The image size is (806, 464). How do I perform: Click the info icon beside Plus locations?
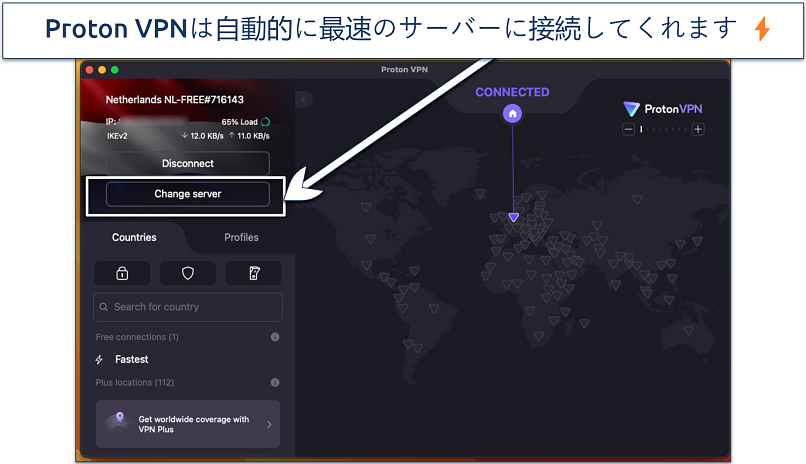coord(274,382)
